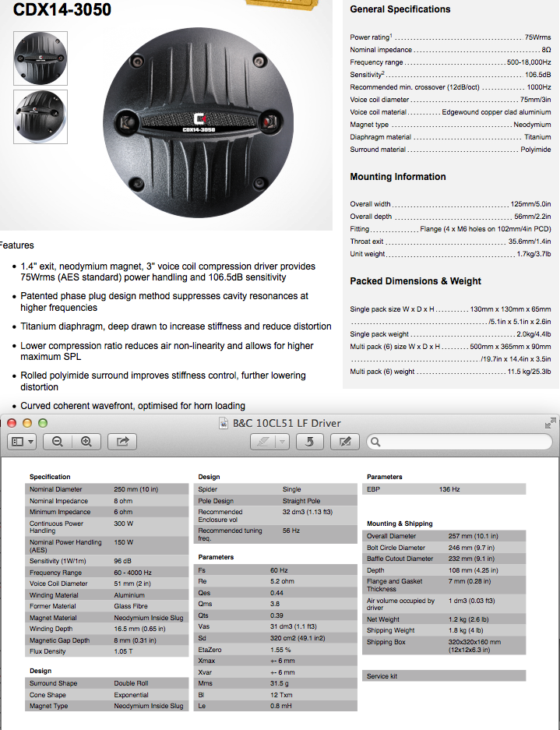The image size is (560, 730).
Task: Select the first CDX14-3050 thumbnail
Action: tap(41, 58)
